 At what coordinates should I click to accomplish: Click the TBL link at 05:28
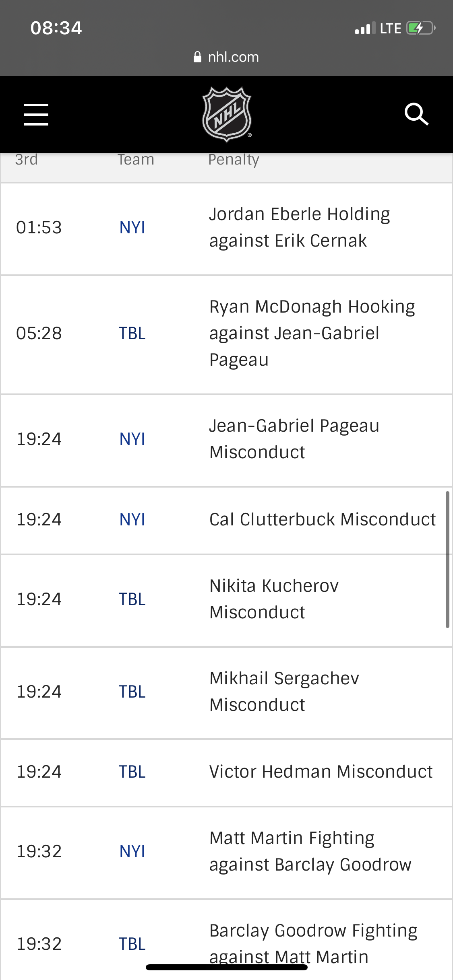click(132, 334)
